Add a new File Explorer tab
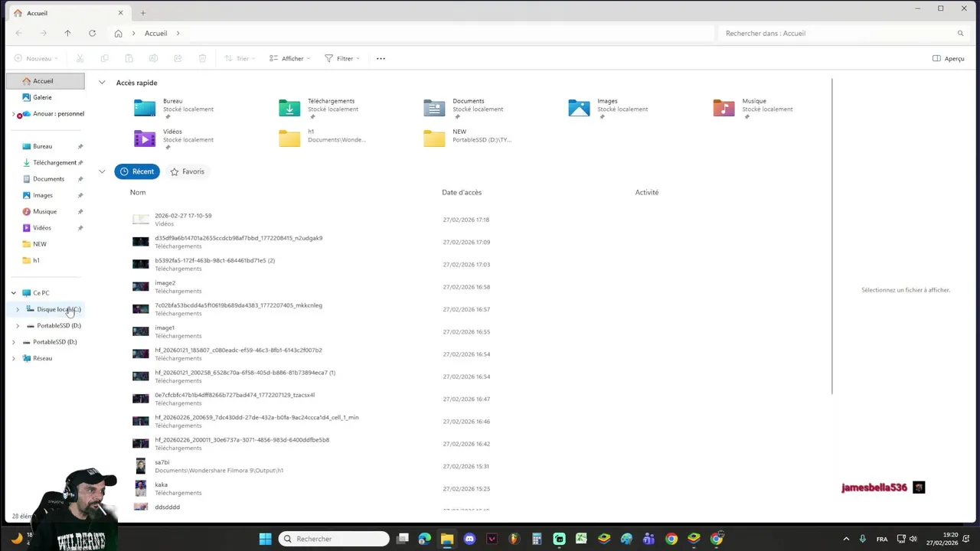 coord(142,13)
